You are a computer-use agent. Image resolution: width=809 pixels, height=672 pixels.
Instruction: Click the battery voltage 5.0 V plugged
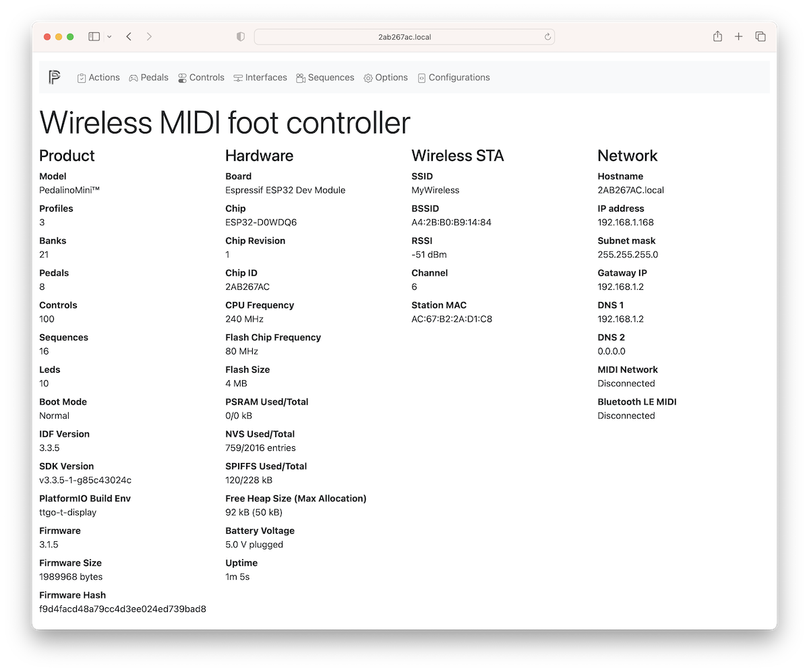click(x=254, y=545)
